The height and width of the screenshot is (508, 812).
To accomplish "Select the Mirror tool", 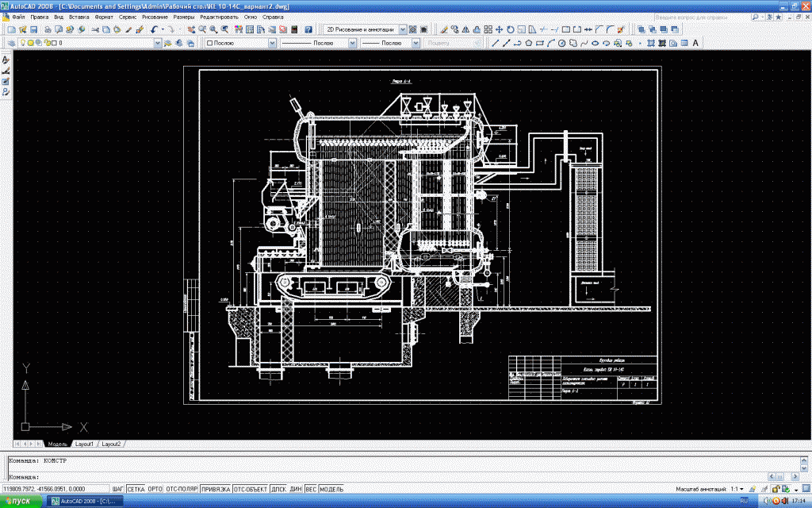I will (465, 29).
